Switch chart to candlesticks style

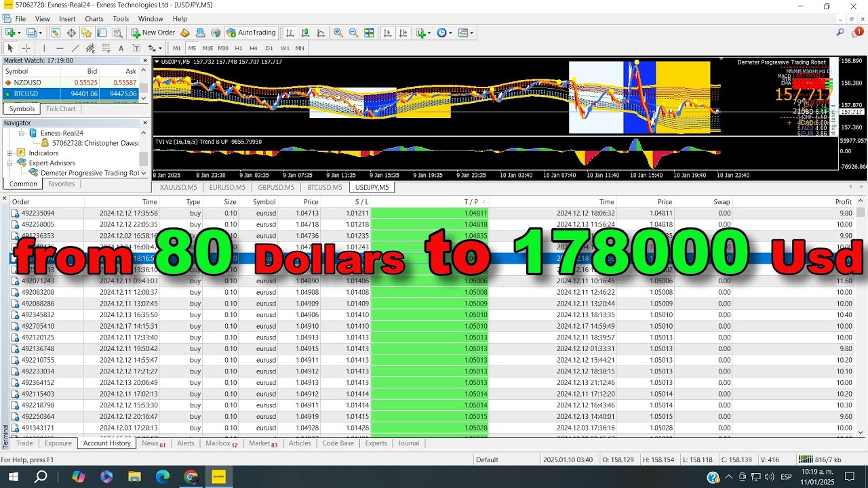click(305, 33)
